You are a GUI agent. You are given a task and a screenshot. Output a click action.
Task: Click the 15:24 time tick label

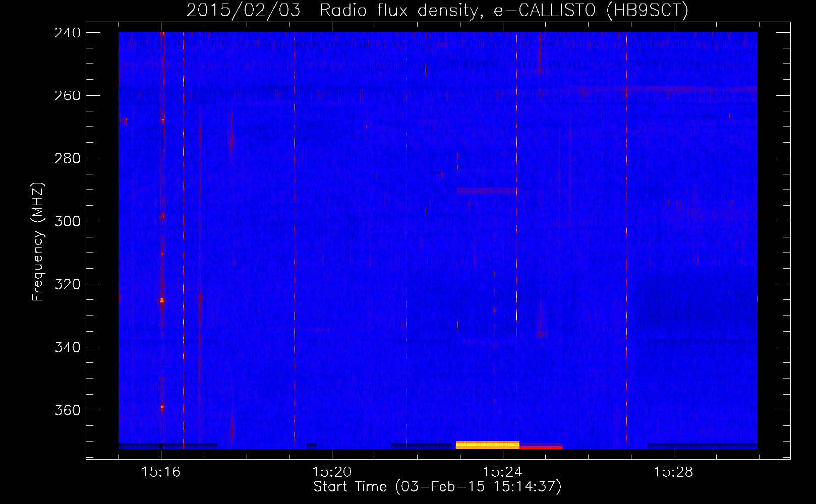tap(502, 472)
